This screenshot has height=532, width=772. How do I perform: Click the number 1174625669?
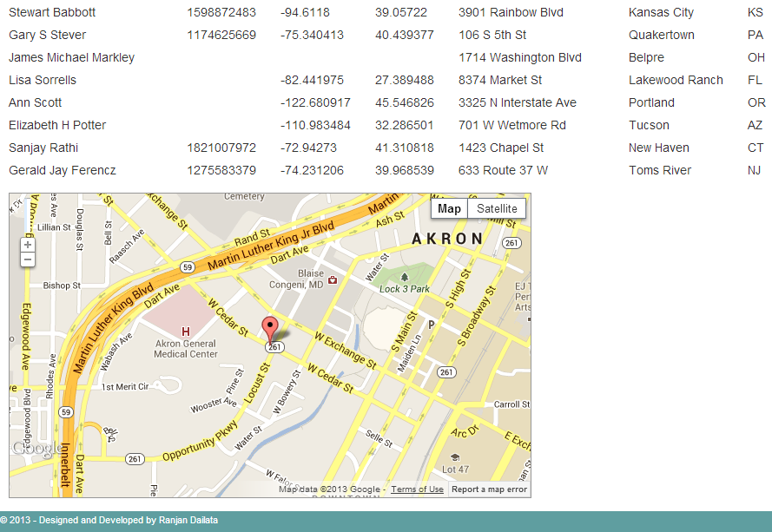point(221,35)
